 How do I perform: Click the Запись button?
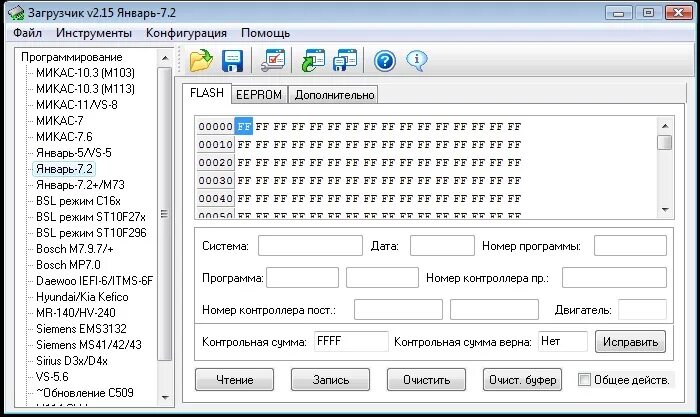330,379
